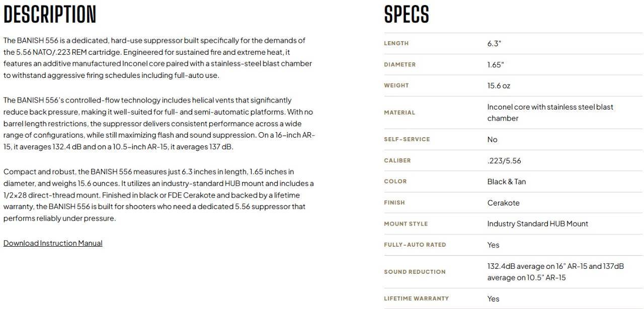Click the Industry Standard HUB Mount value

point(537,224)
